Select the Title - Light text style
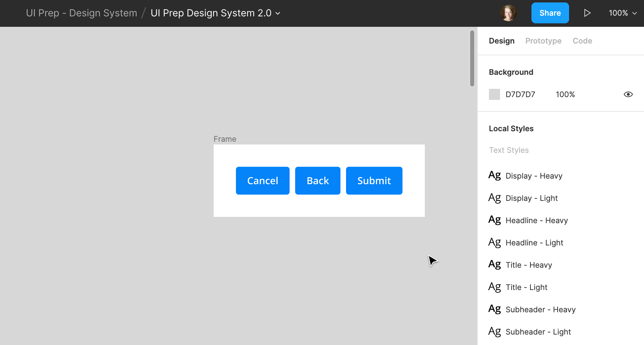 coord(526,287)
